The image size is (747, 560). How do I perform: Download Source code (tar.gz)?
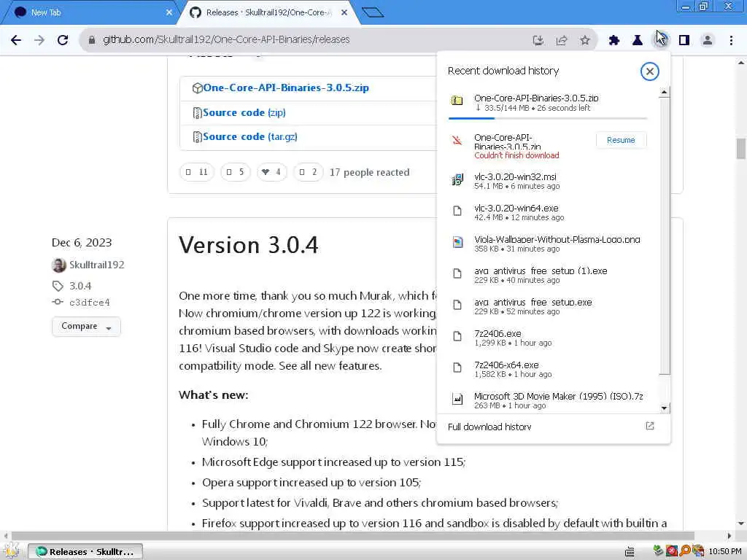pyautogui.click(x=250, y=136)
